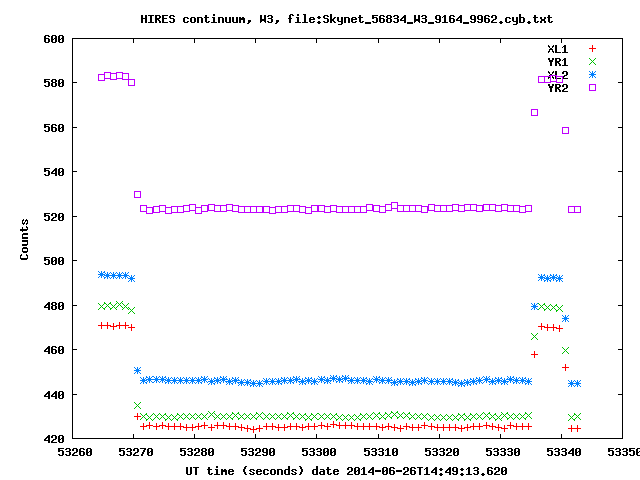Click the 580 y-axis tick label
The image size is (640, 480).
(x=54, y=83)
